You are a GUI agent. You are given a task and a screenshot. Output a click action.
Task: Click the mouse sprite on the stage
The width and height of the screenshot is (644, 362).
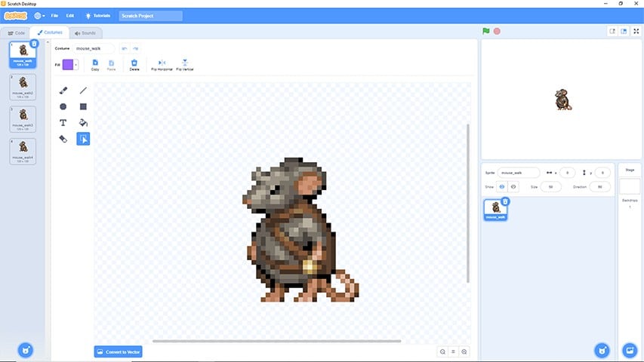click(562, 100)
